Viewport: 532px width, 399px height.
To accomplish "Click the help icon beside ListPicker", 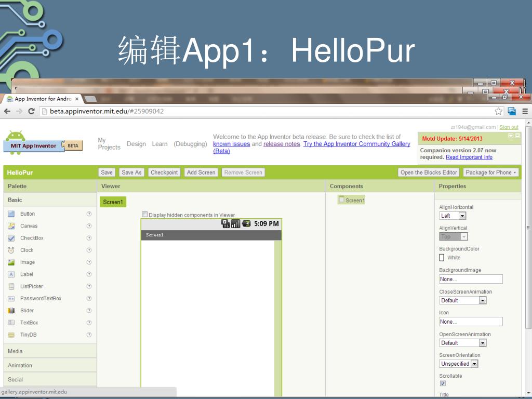I will click(x=89, y=286).
